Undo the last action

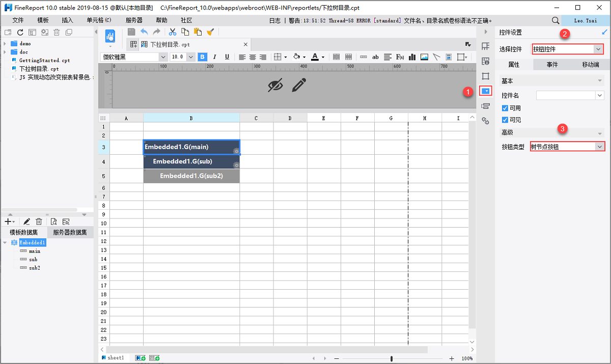145,32
